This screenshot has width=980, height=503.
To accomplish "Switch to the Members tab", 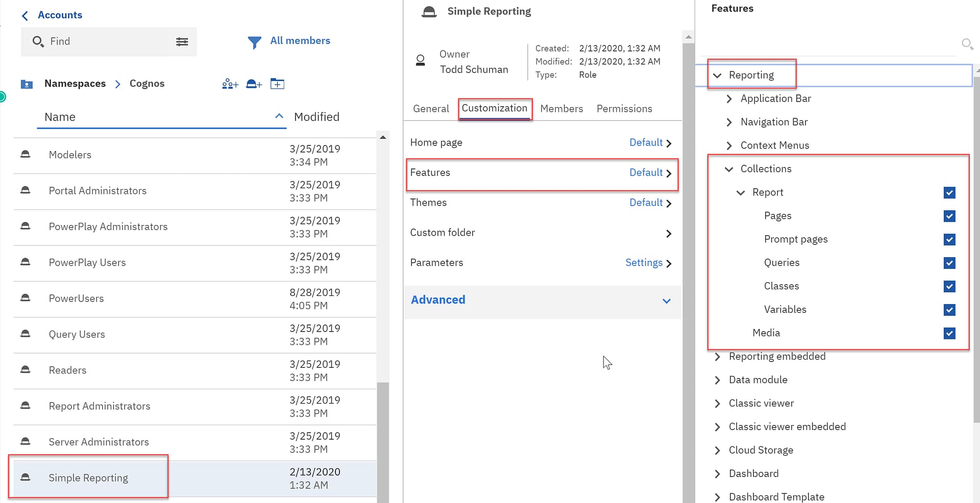I will tap(561, 109).
